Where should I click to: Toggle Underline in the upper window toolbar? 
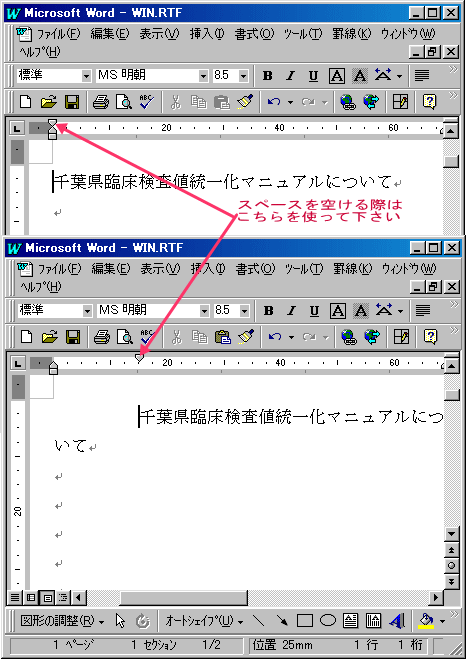(313, 76)
